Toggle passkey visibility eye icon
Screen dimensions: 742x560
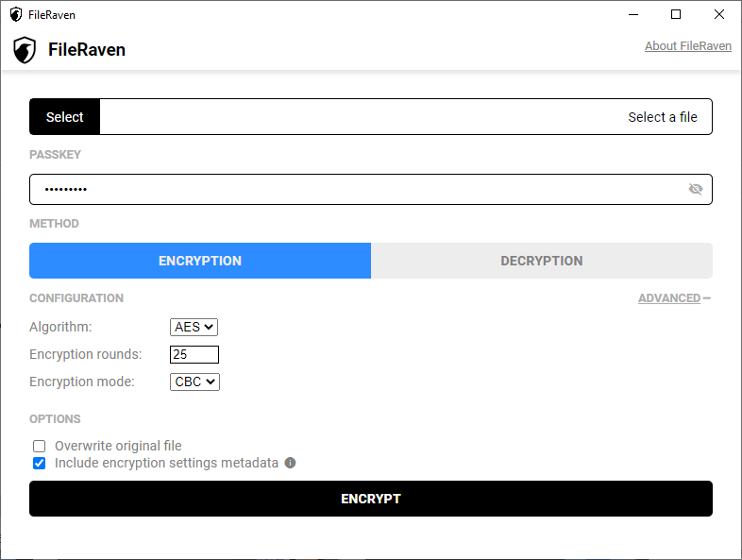[695, 190]
